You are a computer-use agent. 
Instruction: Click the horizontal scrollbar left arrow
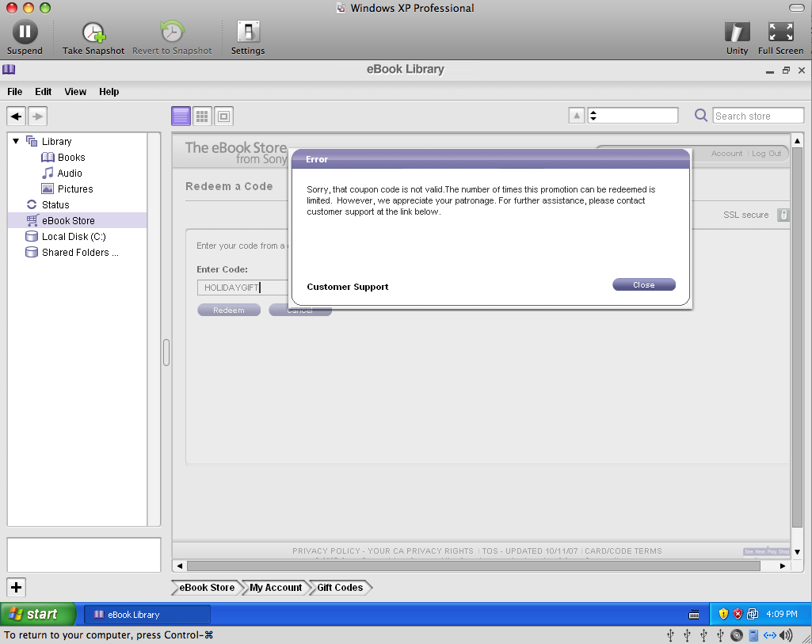[180, 566]
